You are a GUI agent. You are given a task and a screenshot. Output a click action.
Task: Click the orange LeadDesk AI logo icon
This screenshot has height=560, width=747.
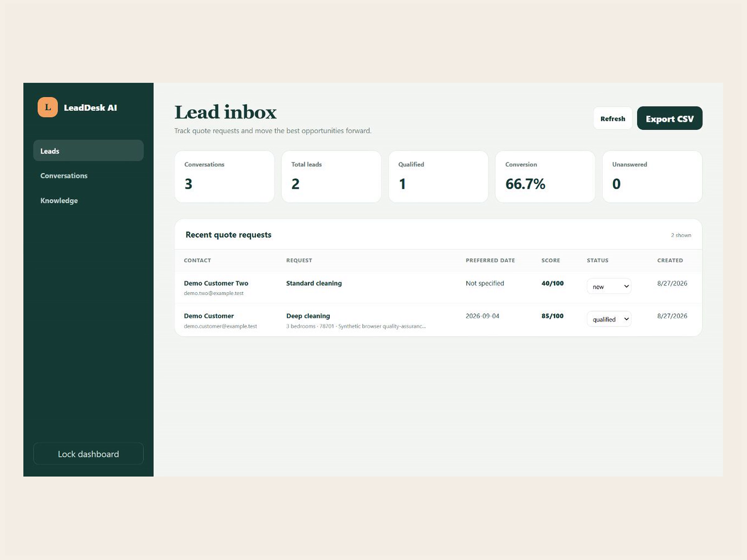click(48, 107)
